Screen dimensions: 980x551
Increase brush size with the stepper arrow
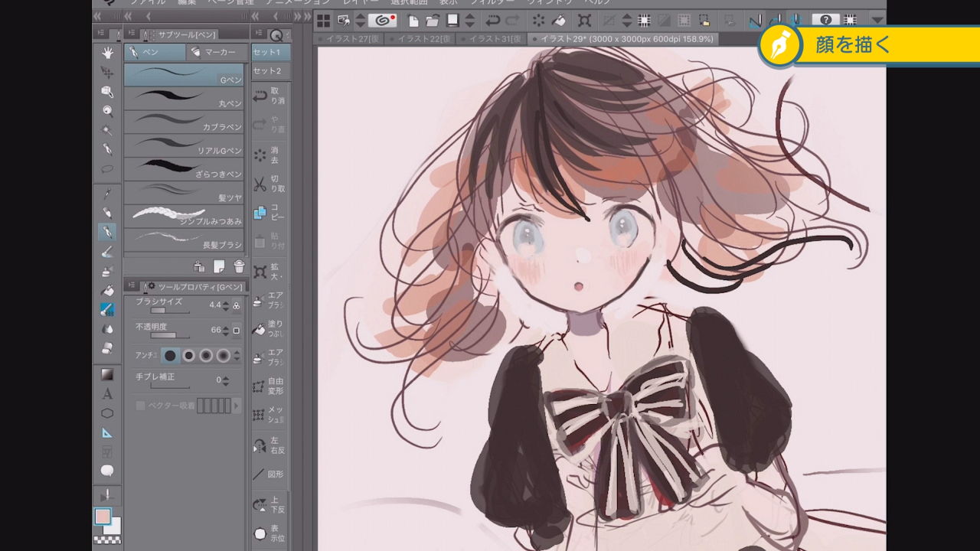click(225, 302)
